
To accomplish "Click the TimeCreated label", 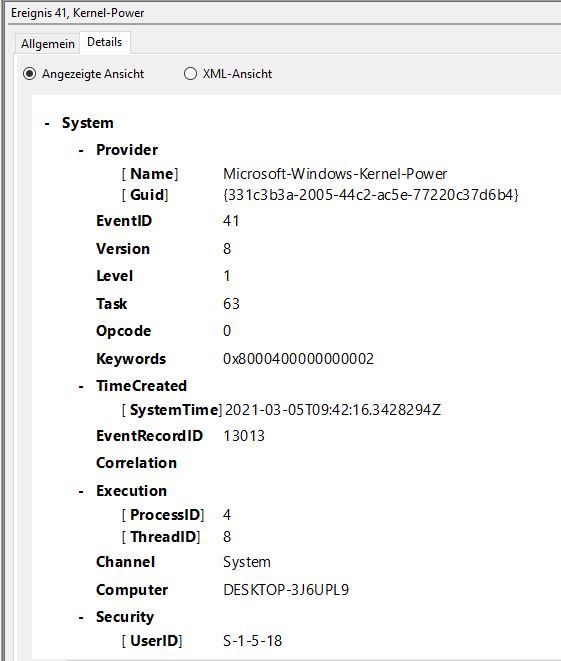I will (x=141, y=386).
